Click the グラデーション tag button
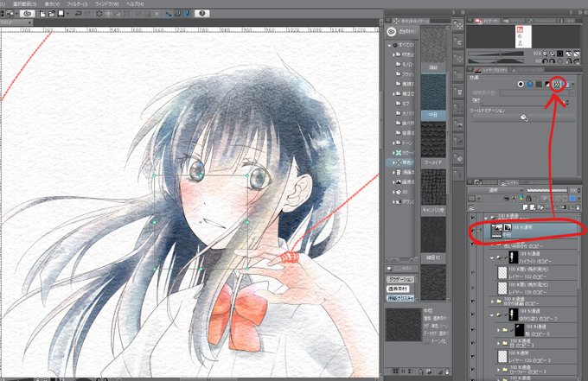This screenshot has width=588, height=381. pos(400,279)
